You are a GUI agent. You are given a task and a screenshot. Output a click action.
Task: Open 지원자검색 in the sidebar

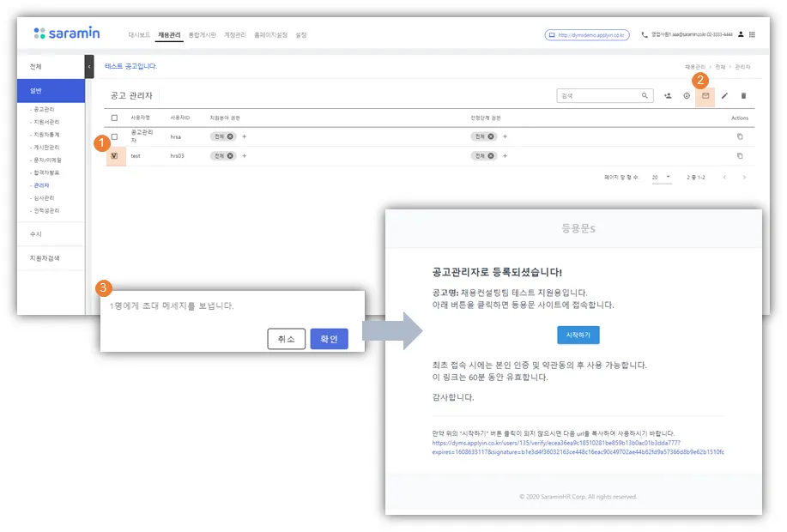tap(51, 258)
